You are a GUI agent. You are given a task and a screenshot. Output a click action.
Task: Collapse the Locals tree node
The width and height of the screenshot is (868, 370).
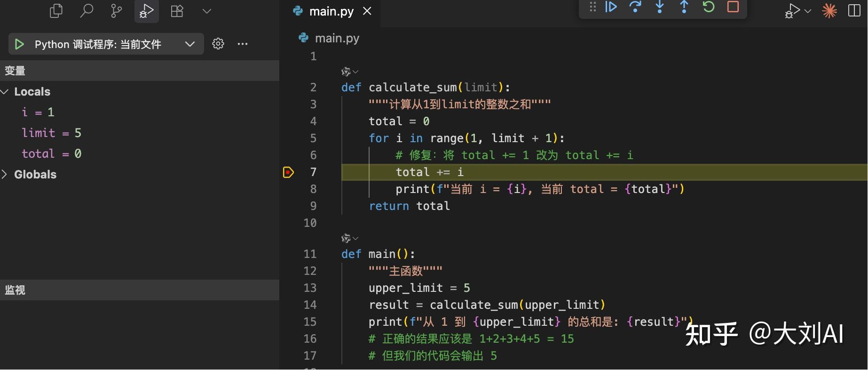tap(140, 91)
